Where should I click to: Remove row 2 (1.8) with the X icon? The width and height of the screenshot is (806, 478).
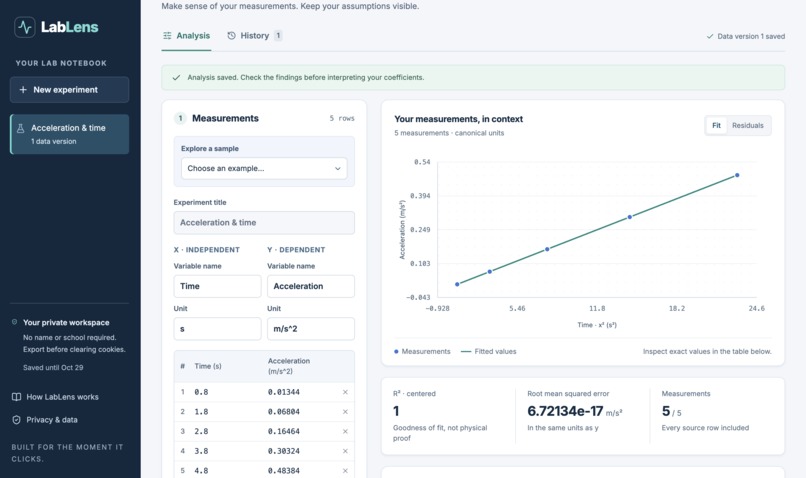(345, 412)
